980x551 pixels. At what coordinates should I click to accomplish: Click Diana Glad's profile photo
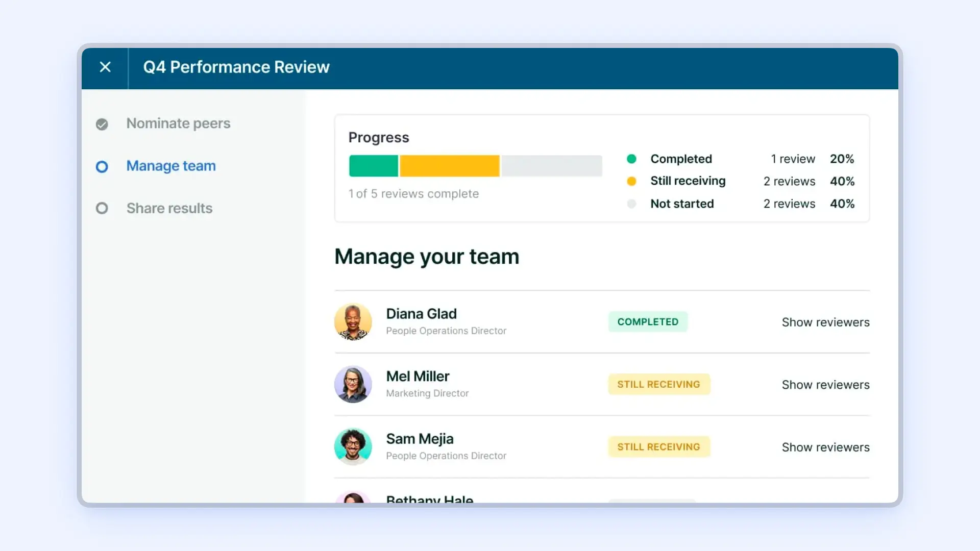pos(353,322)
